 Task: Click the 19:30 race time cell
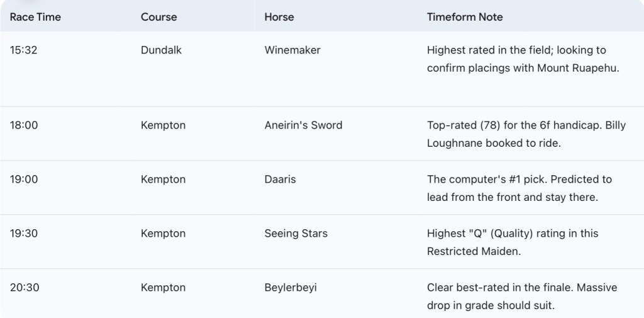click(24, 234)
